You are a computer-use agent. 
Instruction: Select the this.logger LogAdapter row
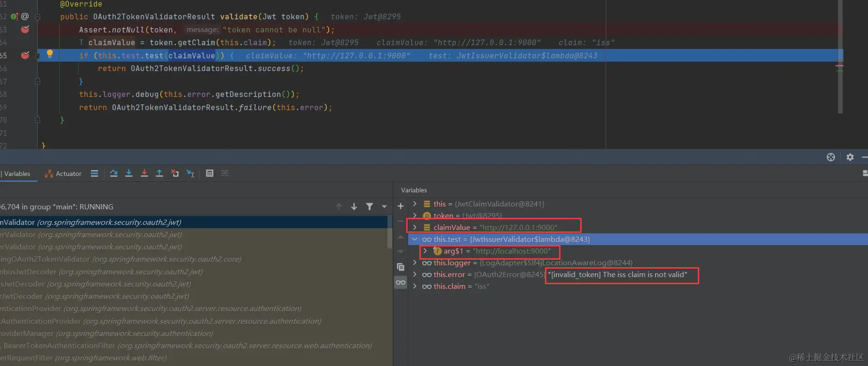pos(638,263)
